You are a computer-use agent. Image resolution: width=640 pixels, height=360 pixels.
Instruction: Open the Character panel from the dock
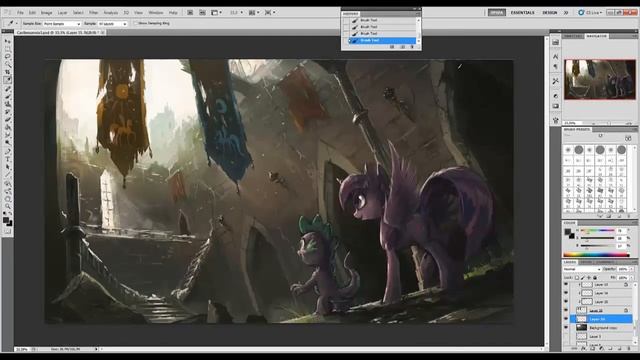tap(556, 56)
